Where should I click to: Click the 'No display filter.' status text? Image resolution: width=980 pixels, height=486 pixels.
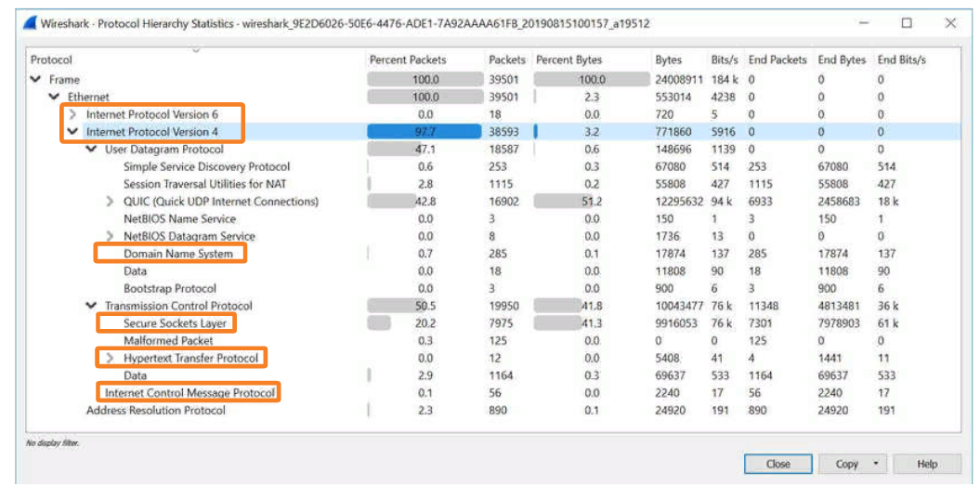pyautogui.click(x=52, y=443)
